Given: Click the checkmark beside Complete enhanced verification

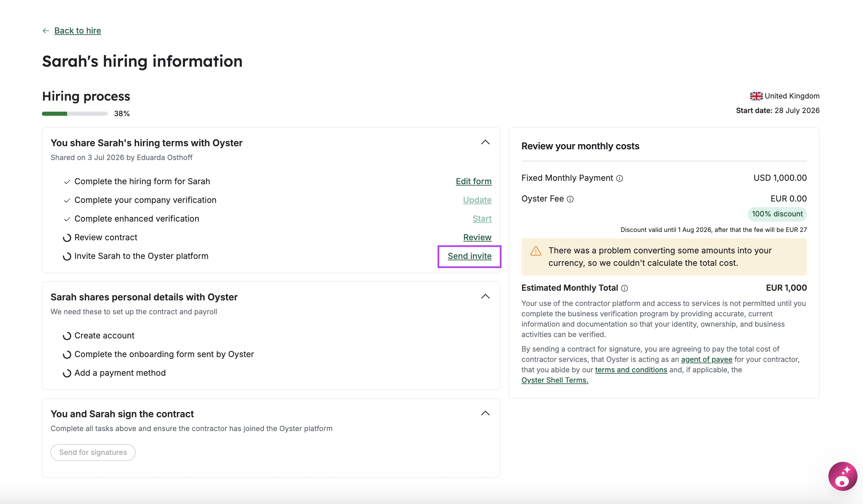Looking at the screenshot, I should pos(67,219).
